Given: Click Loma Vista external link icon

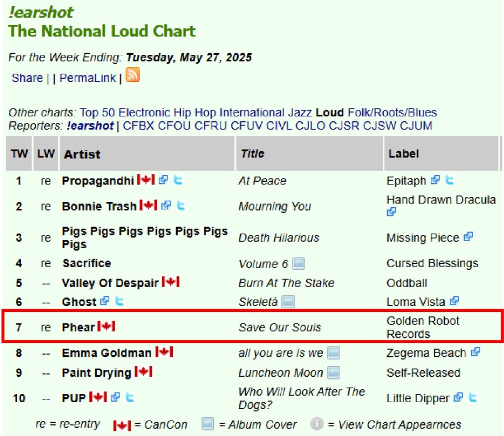Looking at the screenshot, I should [454, 301].
